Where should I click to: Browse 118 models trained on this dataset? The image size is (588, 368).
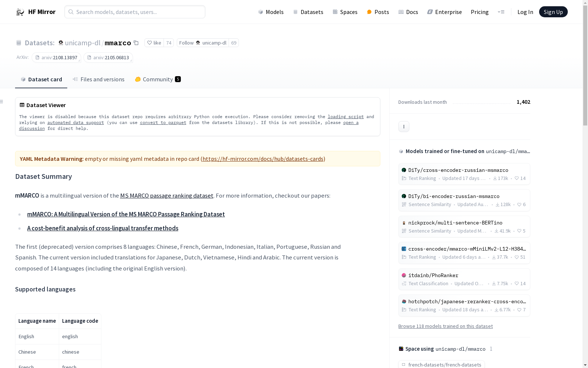[445, 326]
